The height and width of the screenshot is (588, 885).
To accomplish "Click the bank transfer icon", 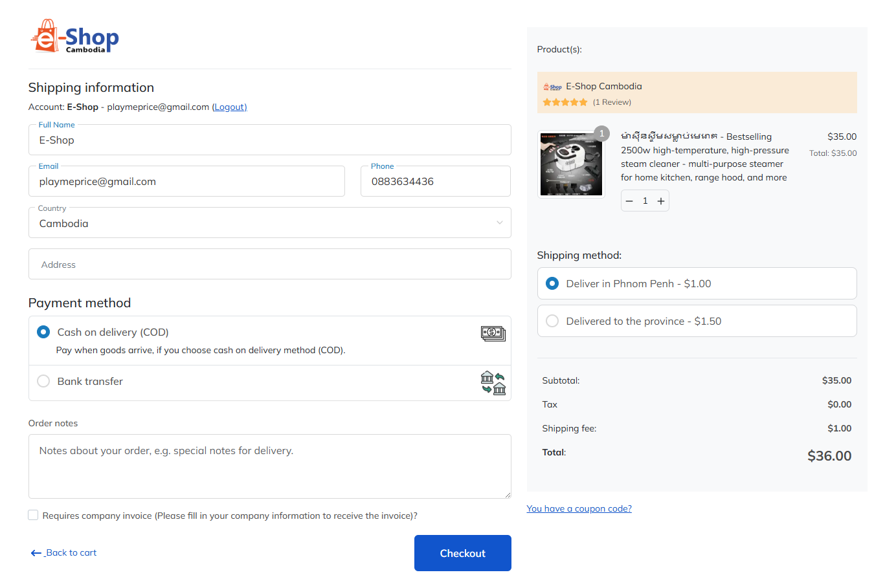I will (x=493, y=383).
